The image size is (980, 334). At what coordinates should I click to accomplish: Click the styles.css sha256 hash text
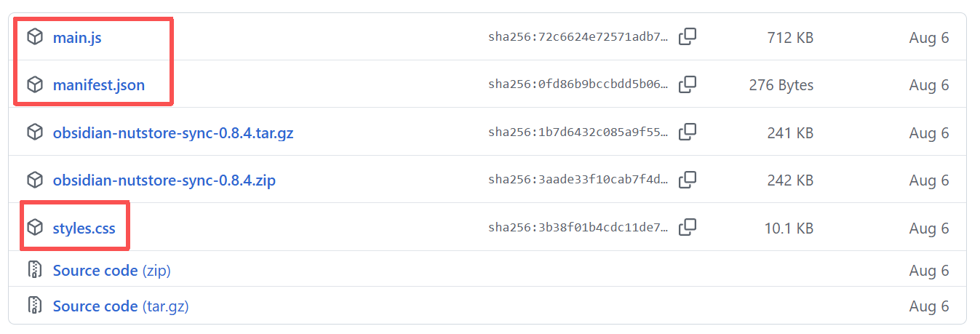tap(578, 228)
